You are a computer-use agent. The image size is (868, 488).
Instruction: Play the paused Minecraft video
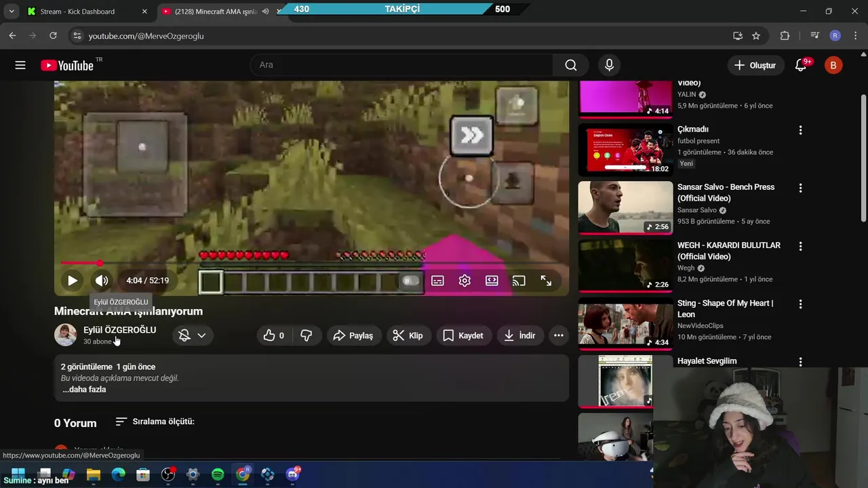click(72, 281)
